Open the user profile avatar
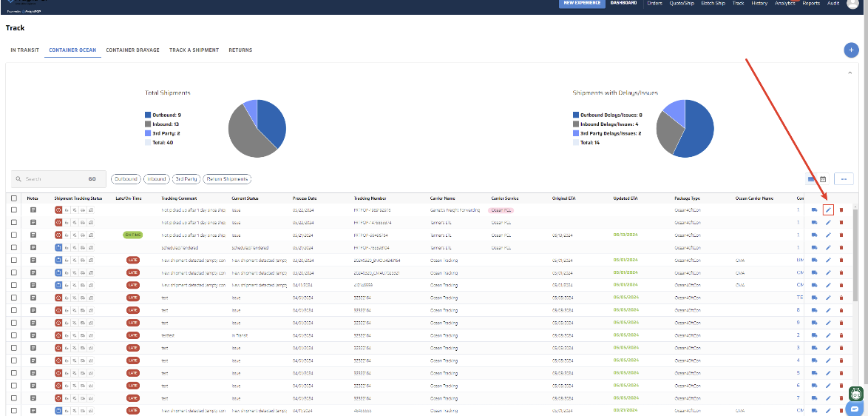Screen dimensions: 868x416 pos(852,3)
